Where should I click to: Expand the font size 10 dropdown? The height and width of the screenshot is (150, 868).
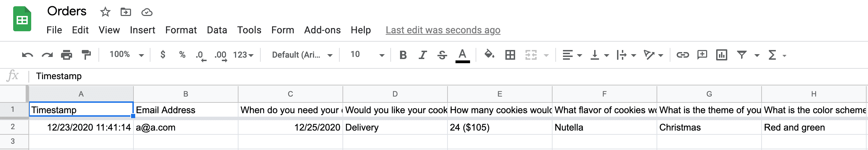367,55
